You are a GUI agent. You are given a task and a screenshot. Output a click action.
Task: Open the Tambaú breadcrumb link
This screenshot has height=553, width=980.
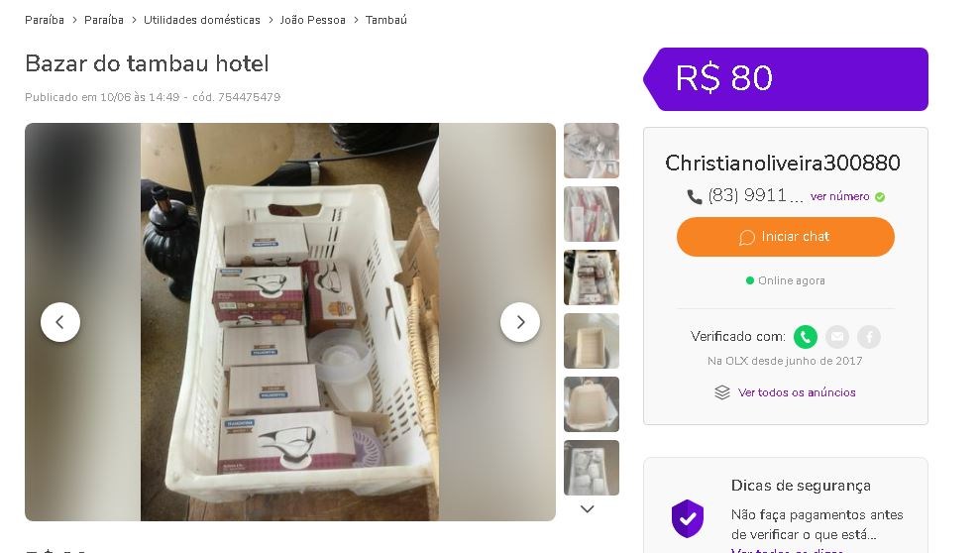pyautogui.click(x=386, y=20)
